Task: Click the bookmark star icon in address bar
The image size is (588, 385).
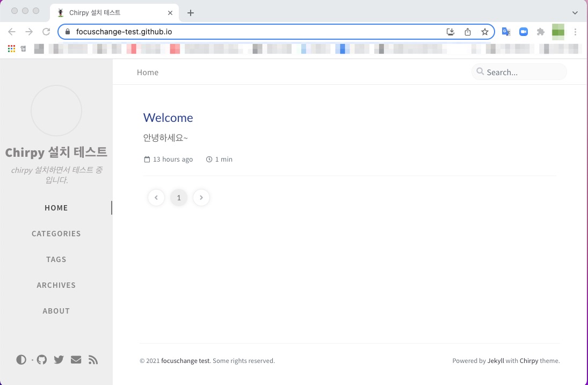Action: click(x=485, y=32)
